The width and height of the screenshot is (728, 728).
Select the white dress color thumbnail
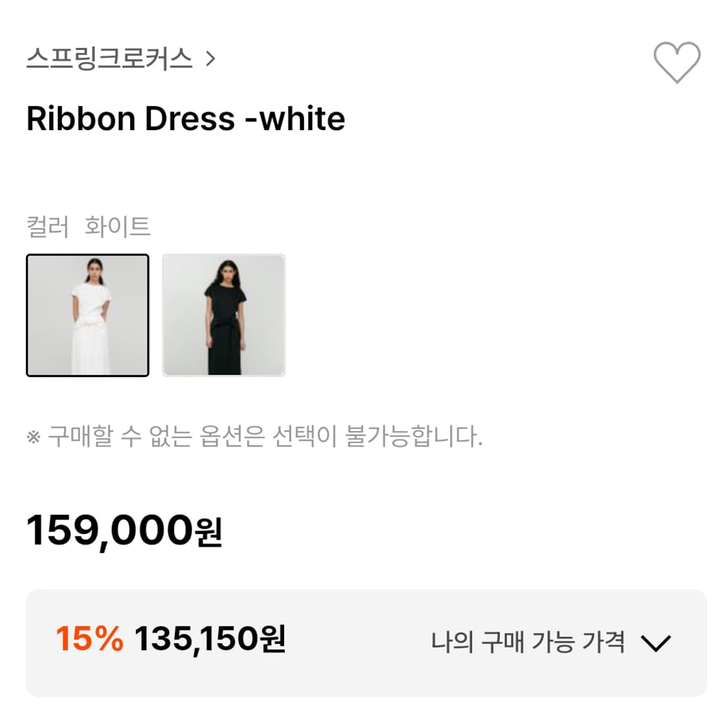point(87,315)
